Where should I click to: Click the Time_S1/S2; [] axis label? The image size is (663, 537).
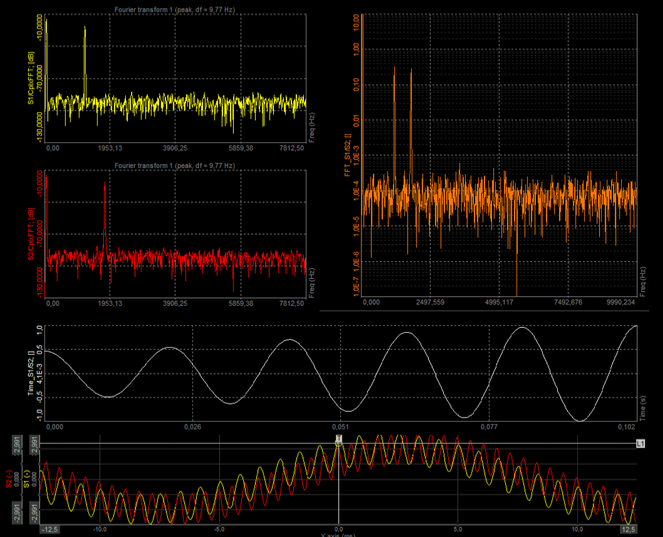(x=30, y=373)
